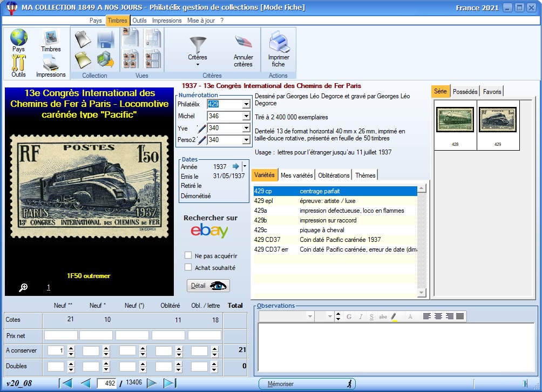Open the font name dropdown in Observations
The width and height of the screenshot is (542, 392).
point(310,316)
